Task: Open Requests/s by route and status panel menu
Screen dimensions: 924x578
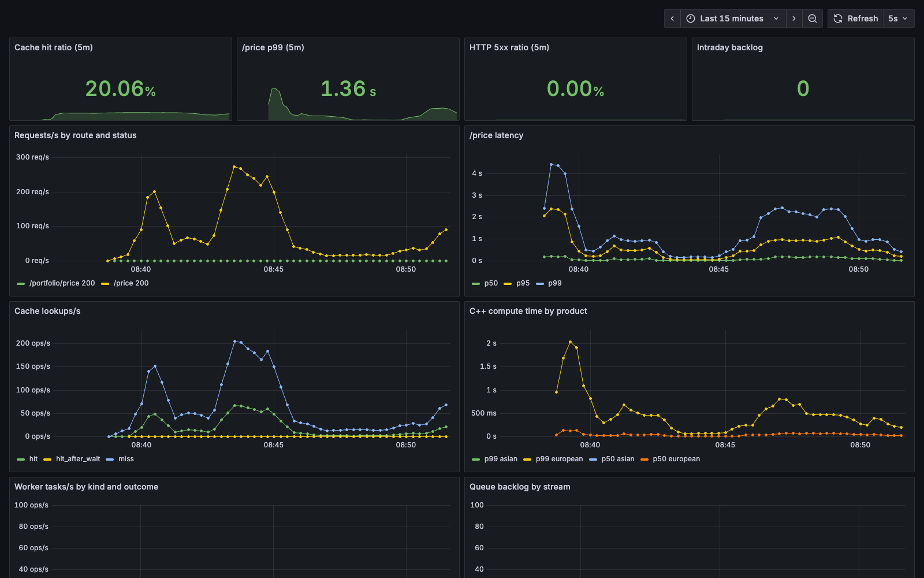Action: (76, 135)
